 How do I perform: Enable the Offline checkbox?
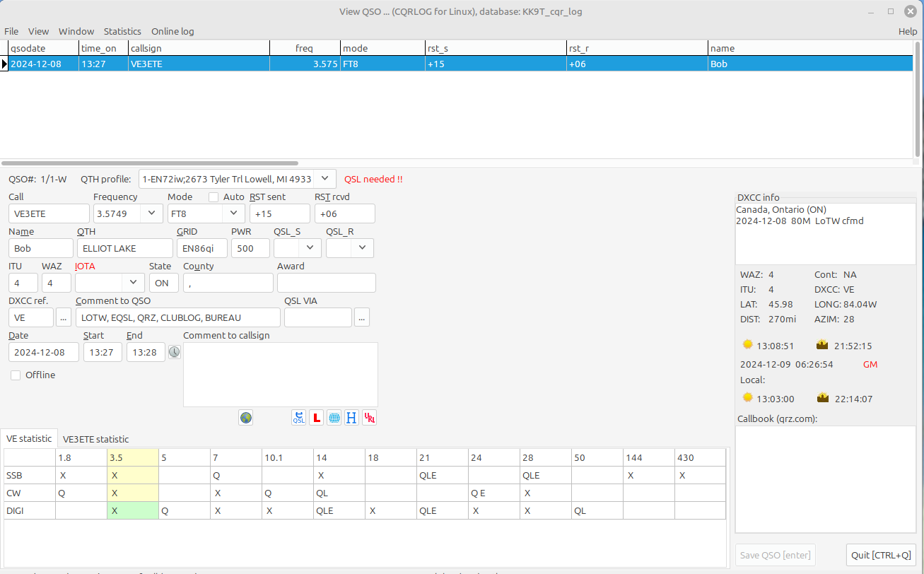coord(16,375)
